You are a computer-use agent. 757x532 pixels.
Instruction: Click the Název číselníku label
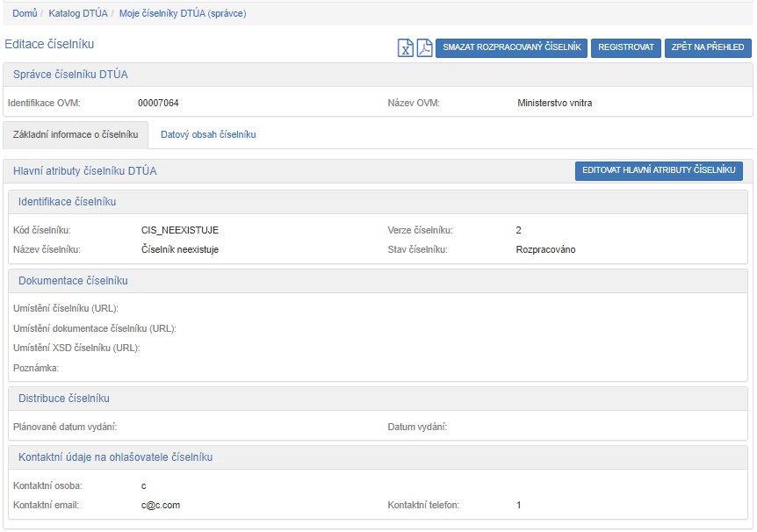tap(47, 249)
